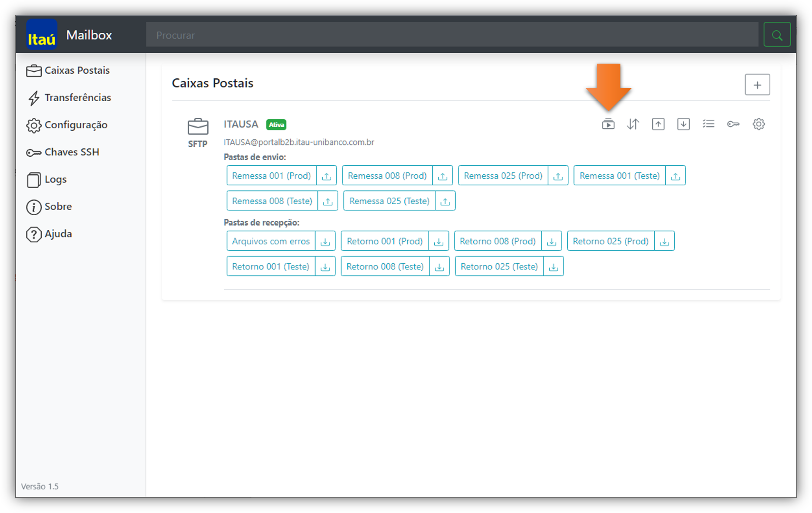Open ITAUSA mailbox settings gear
Screen dimensions: 812x513
pos(759,124)
